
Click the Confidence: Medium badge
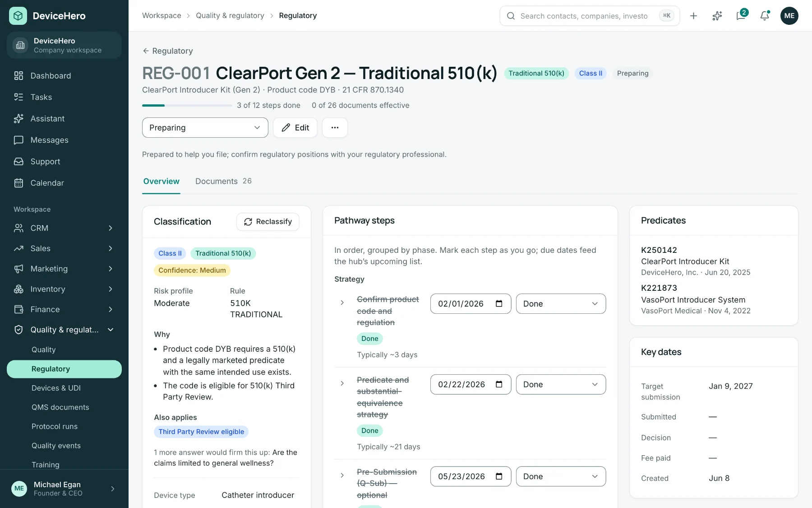(192, 270)
